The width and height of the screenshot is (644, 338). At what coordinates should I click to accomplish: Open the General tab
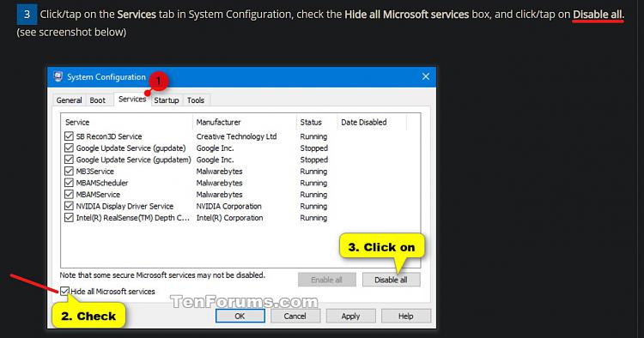(x=69, y=100)
